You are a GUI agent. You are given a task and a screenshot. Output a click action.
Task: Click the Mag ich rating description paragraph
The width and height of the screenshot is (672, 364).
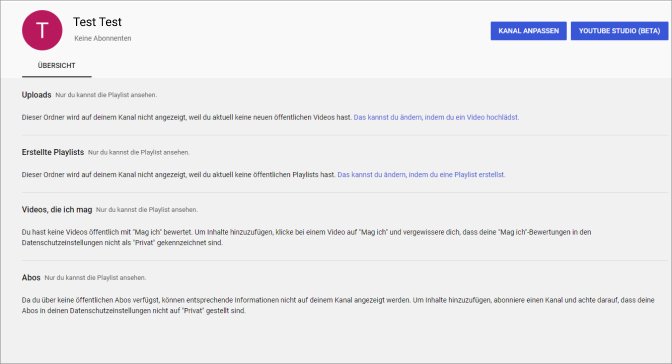[306, 237]
